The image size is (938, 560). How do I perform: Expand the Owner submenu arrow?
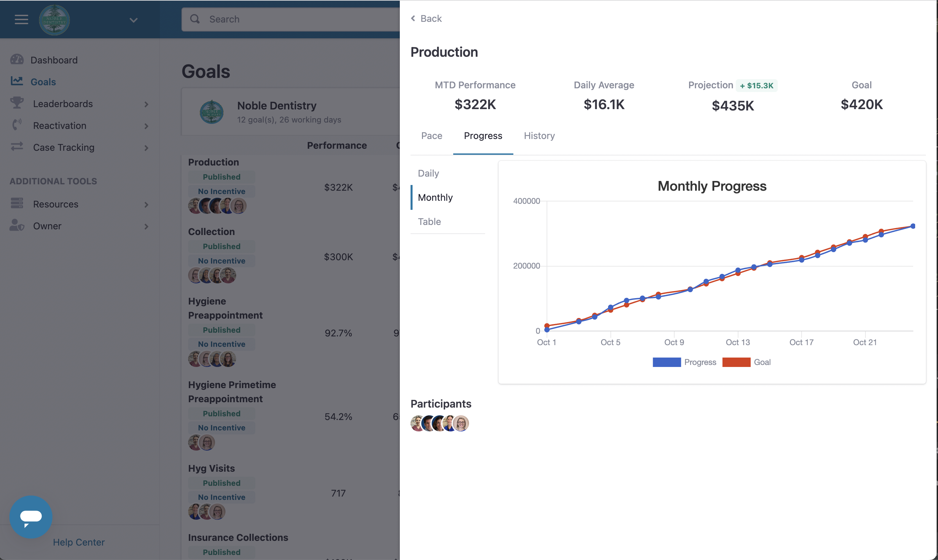(146, 226)
